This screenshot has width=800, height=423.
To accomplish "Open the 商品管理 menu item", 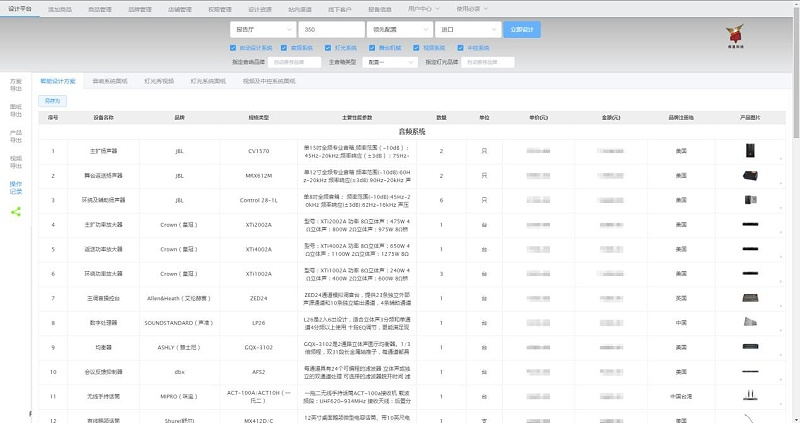I will point(99,9).
